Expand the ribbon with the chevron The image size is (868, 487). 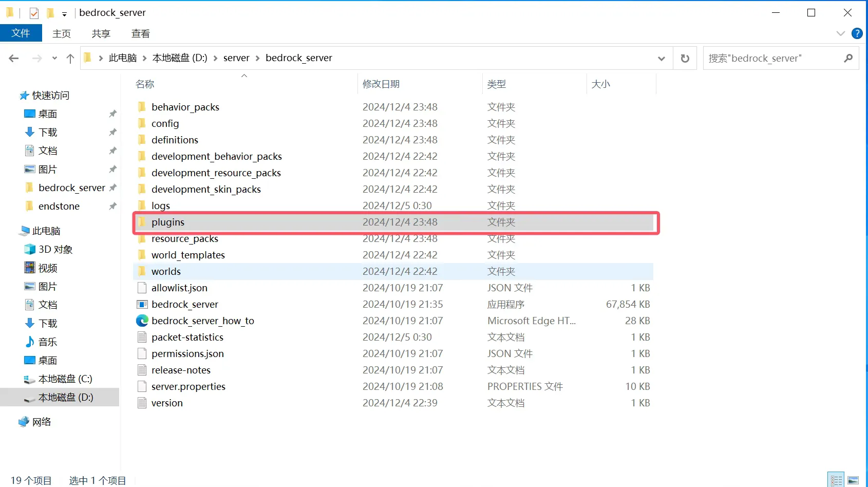pyautogui.click(x=840, y=33)
